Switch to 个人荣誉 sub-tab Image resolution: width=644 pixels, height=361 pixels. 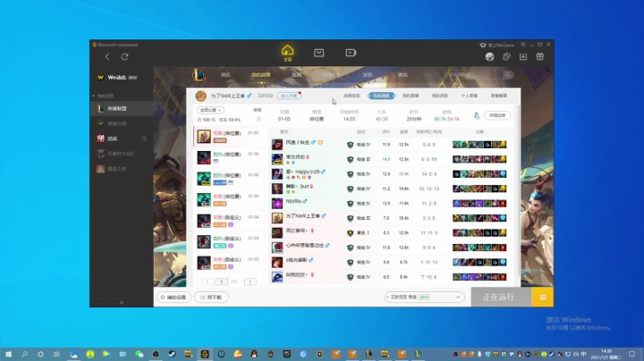(x=469, y=96)
